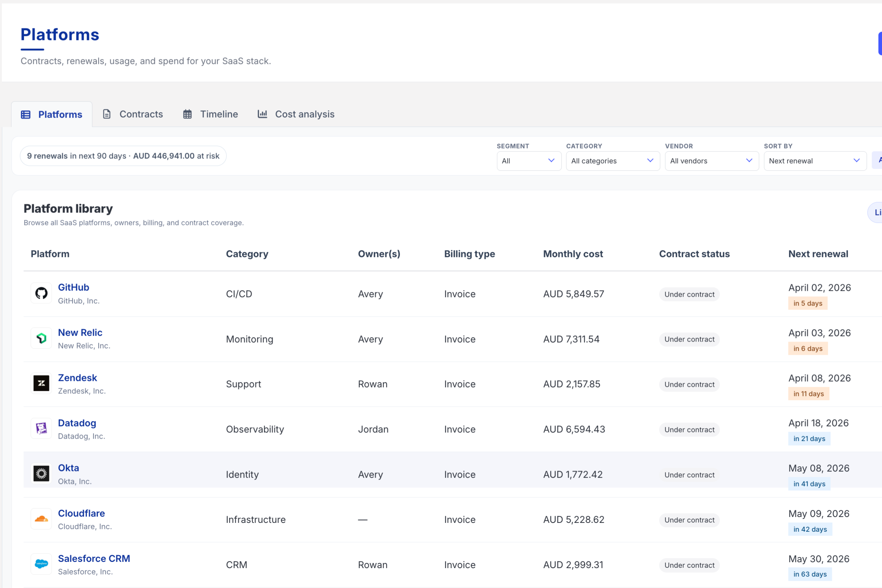The image size is (882, 588).
Task: Click the grid icon on the Platforms tab
Action: pyautogui.click(x=25, y=114)
